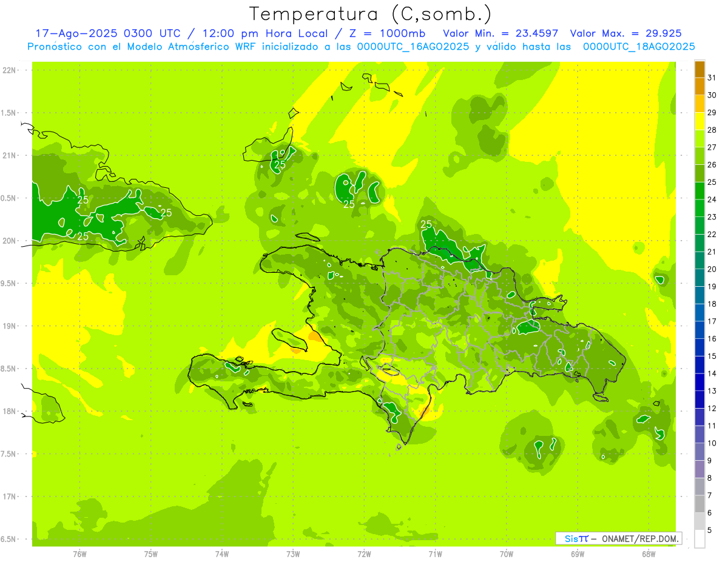Click the color bar label "27"

pyautogui.click(x=712, y=147)
